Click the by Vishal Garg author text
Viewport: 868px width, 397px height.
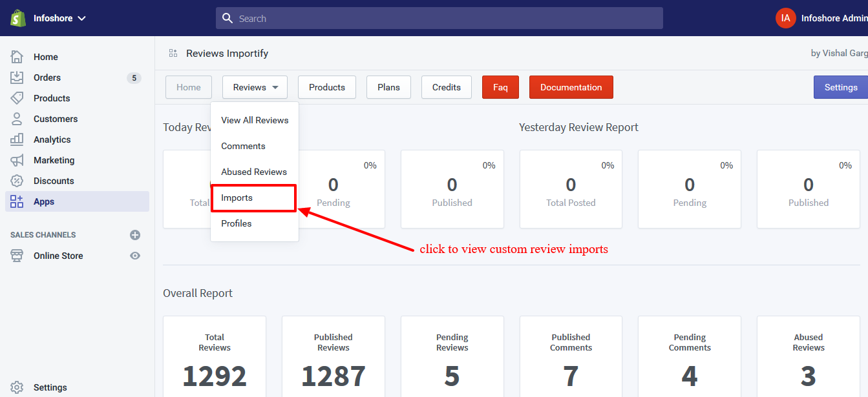tap(839, 53)
